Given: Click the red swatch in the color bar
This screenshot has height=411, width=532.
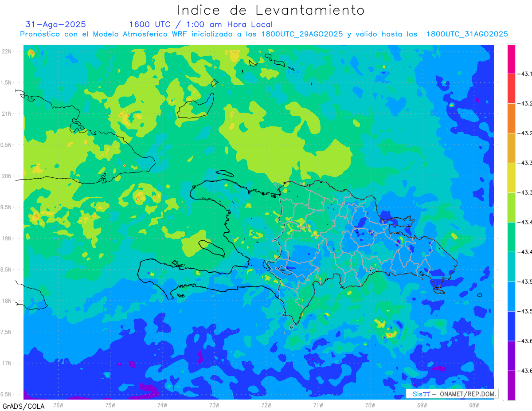Looking at the screenshot, I should click(x=511, y=89).
